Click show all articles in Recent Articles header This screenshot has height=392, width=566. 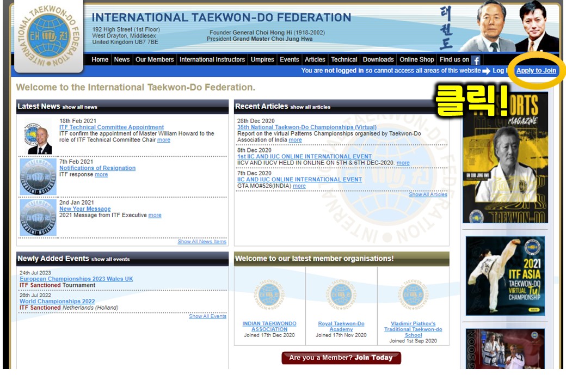(310, 107)
